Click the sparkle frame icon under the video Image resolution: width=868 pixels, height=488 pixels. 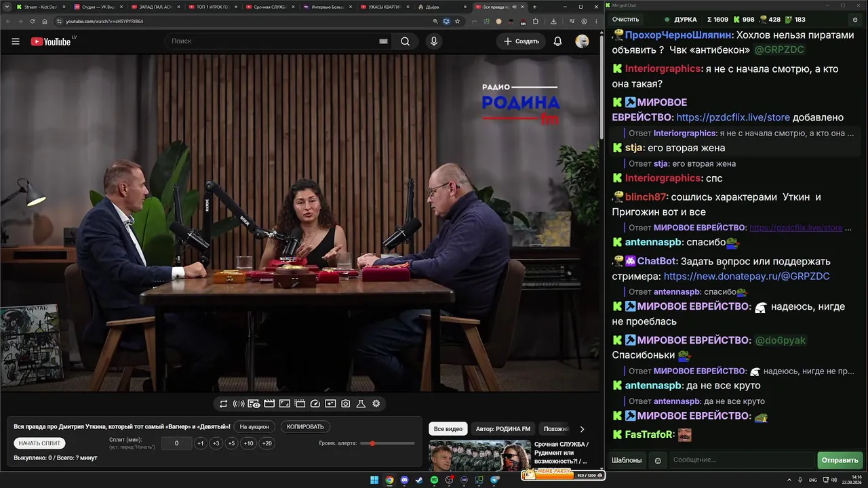(x=330, y=403)
